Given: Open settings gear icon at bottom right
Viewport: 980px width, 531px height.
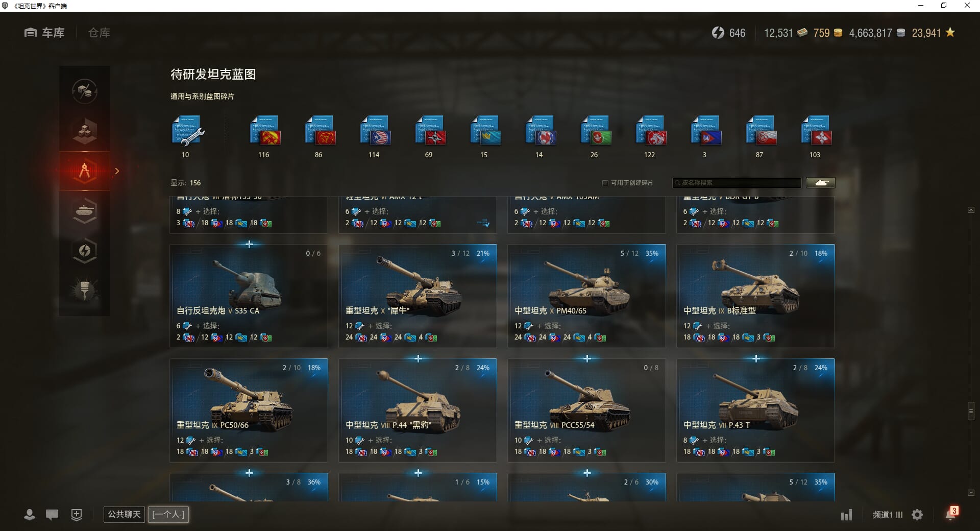Looking at the screenshot, I should pyautogui.click(x=917, y=515).
